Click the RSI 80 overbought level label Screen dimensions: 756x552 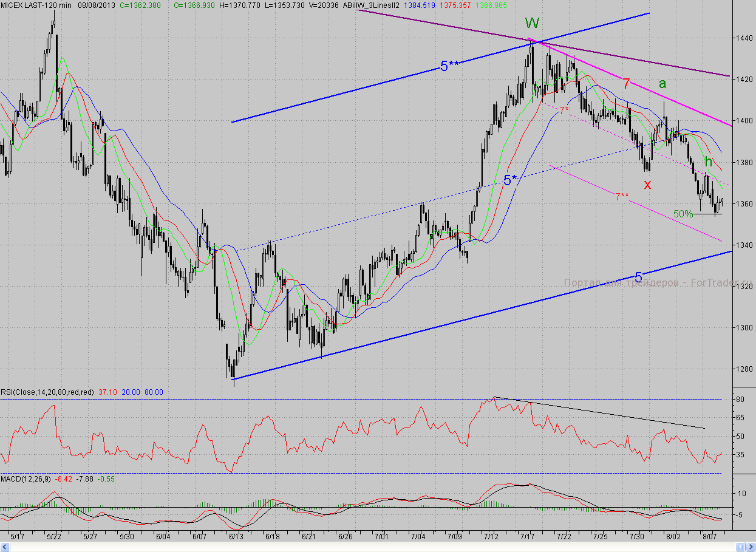pyautogui.click(x=740, y=400)
